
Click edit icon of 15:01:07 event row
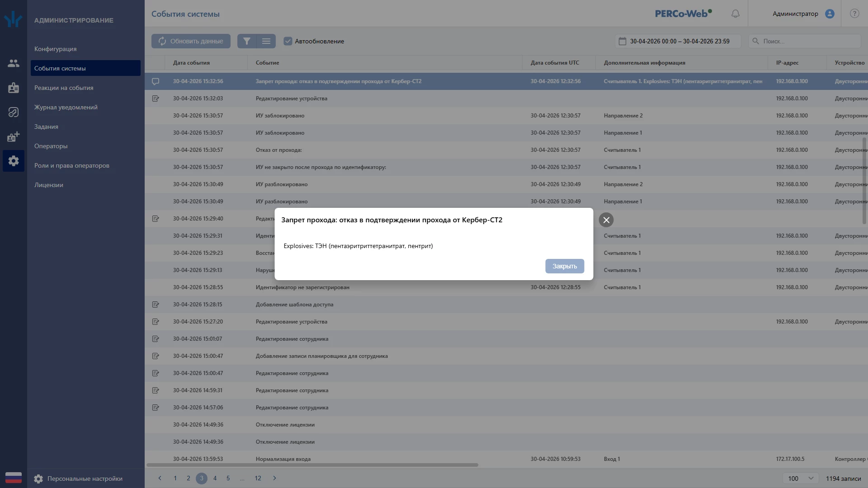(x=156, y=339)
